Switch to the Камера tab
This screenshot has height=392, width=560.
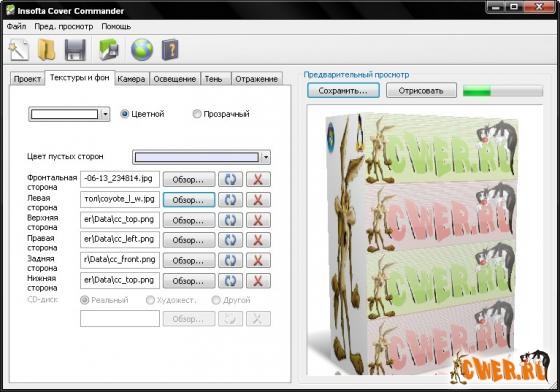tap(131, 79)
